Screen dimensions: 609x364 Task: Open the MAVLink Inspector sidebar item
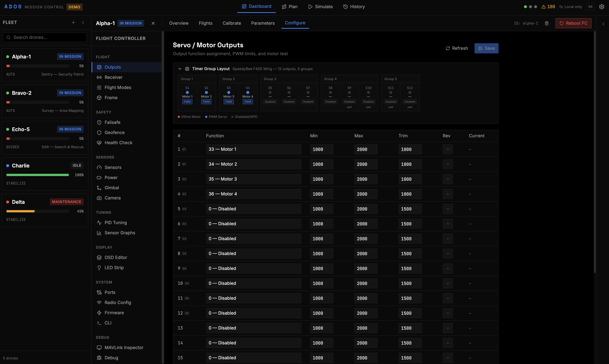pyautogui.click(x=124, y=347)
